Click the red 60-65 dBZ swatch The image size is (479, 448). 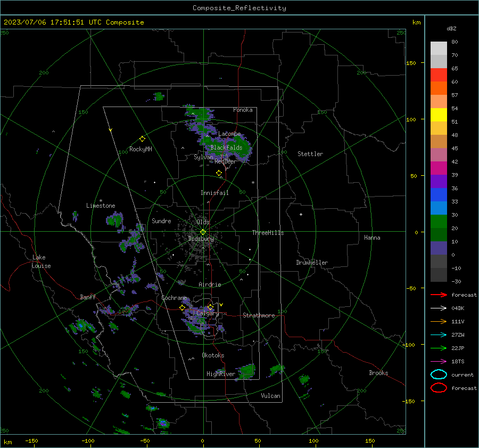tap(439, 75)
